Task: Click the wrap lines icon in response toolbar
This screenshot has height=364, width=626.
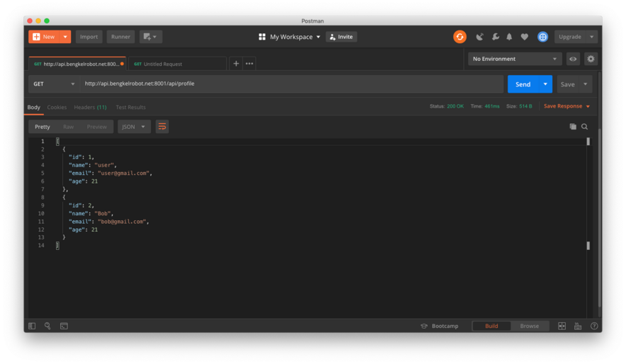Action: [162, 127]
